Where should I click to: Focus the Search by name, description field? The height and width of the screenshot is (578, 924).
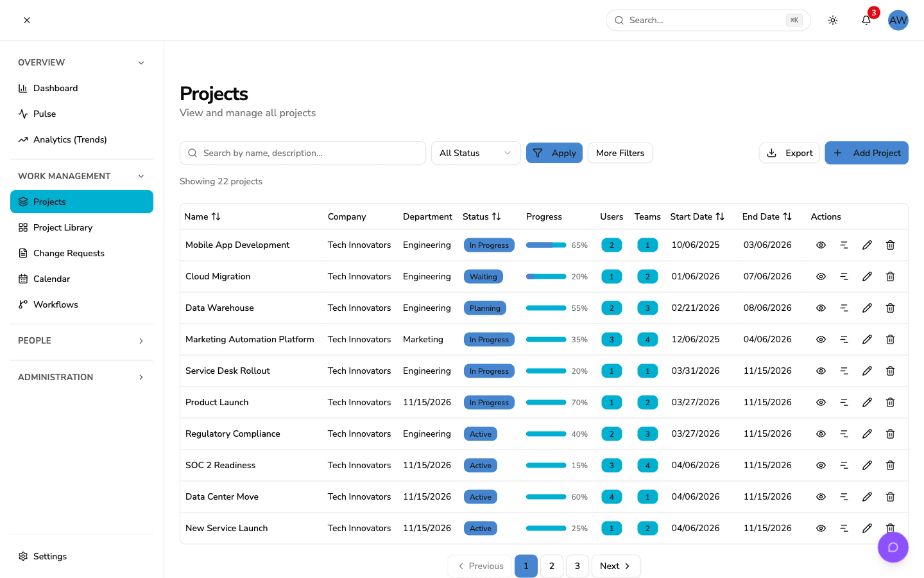tap(303, 153)
